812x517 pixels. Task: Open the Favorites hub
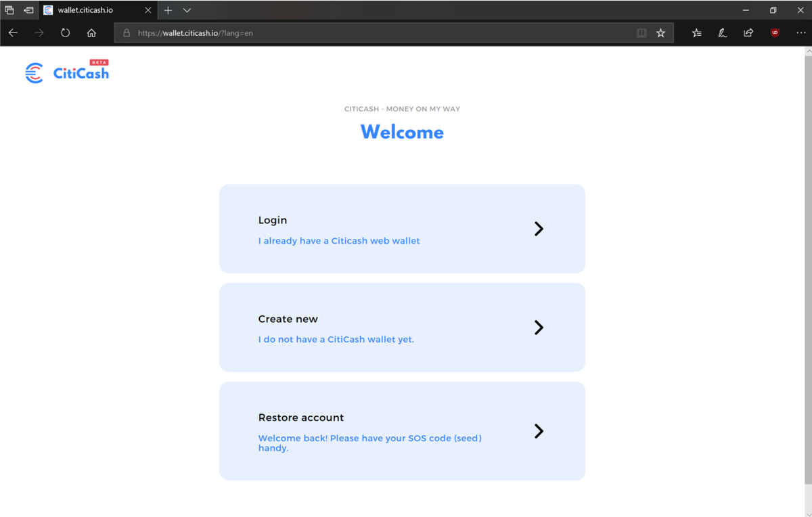point(696,32)
